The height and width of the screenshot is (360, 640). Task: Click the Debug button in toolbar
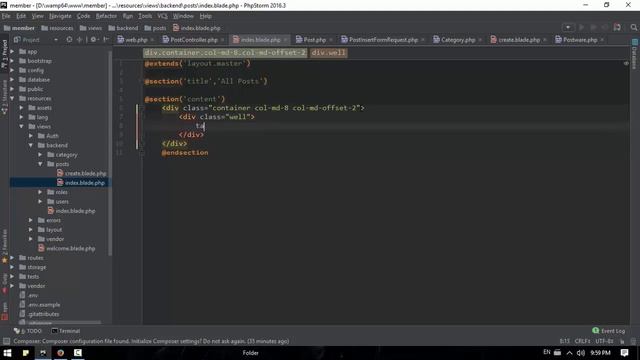coord(593,27)
